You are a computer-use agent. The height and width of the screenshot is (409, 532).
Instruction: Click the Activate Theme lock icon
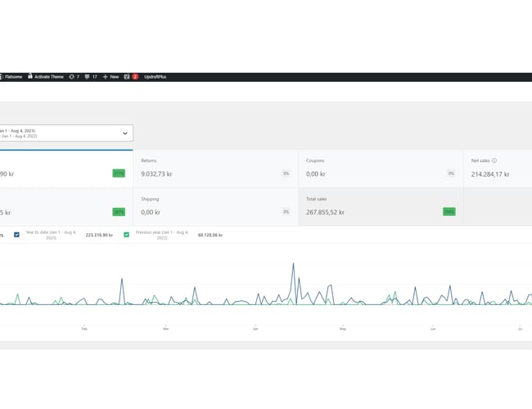coord(30,76)
